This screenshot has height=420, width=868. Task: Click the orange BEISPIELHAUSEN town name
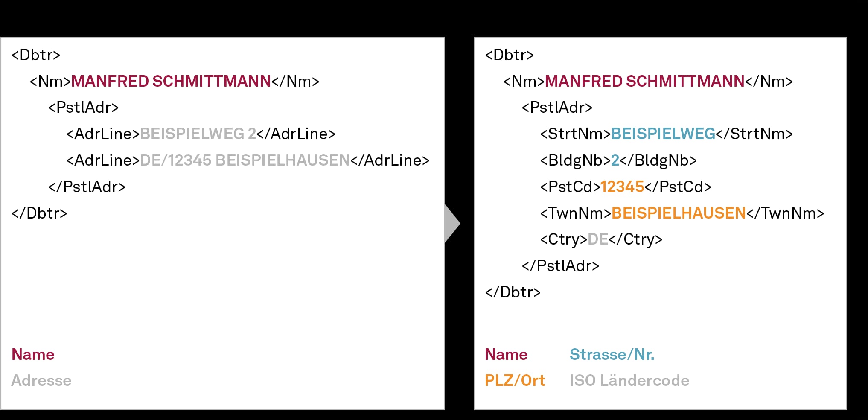click(x=679, y=213)
